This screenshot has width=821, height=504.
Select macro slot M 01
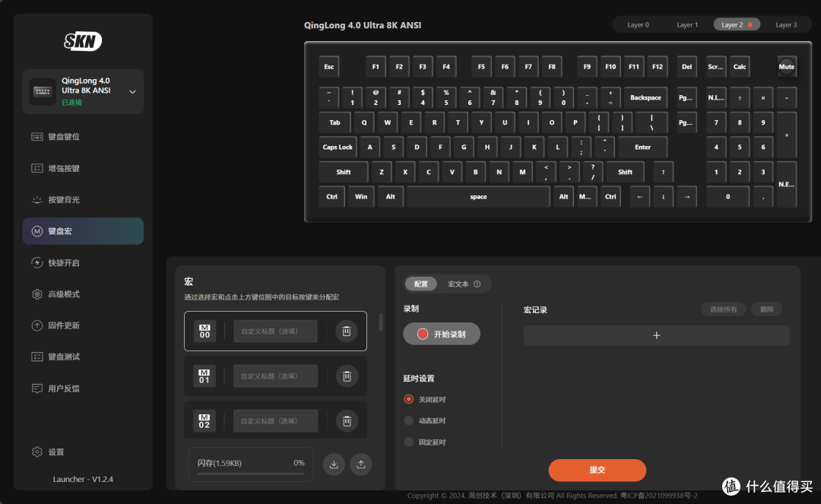click(204, 376)
